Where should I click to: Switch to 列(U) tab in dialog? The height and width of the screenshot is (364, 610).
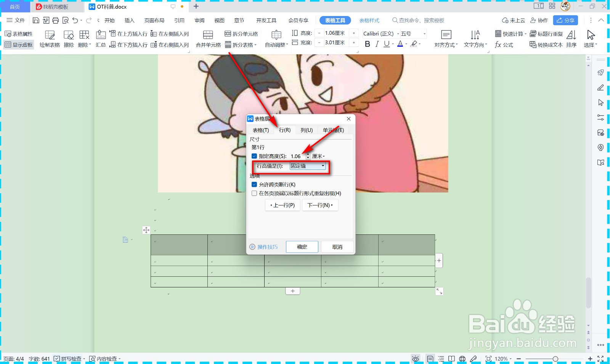pos(307,130)
